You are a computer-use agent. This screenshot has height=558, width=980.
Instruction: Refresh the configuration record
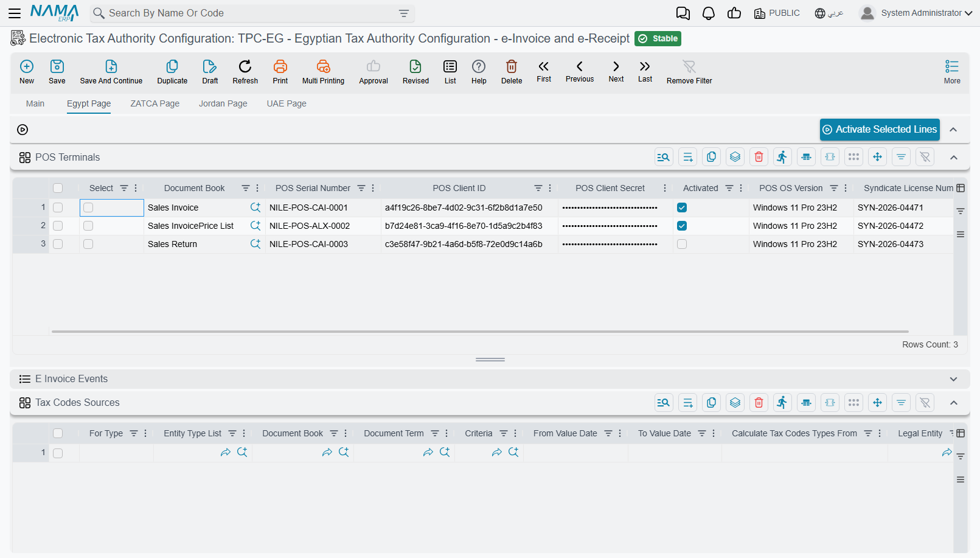tap(245, 72)
